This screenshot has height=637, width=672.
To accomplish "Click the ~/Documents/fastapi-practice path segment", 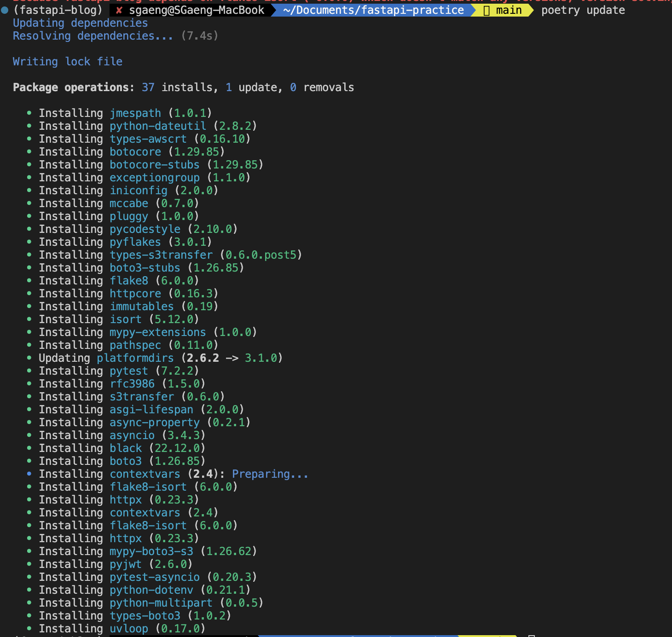I will (x=374, y=10).
